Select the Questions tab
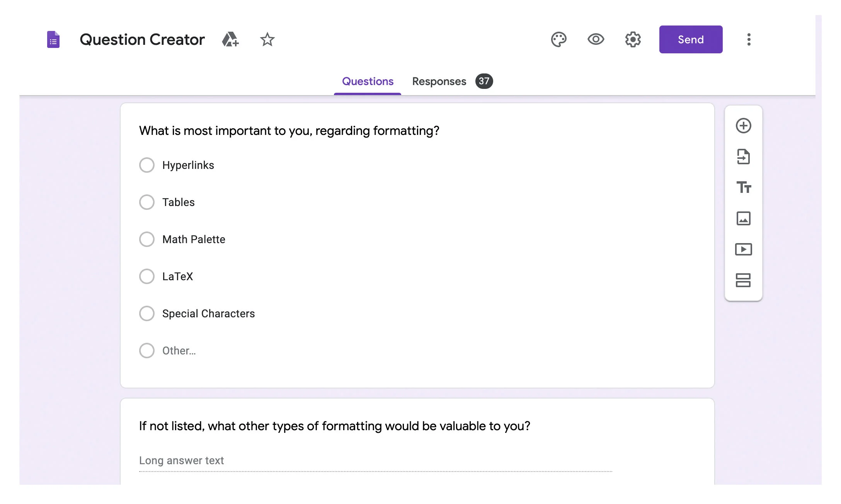841x504 pixels. pos(368,81)
